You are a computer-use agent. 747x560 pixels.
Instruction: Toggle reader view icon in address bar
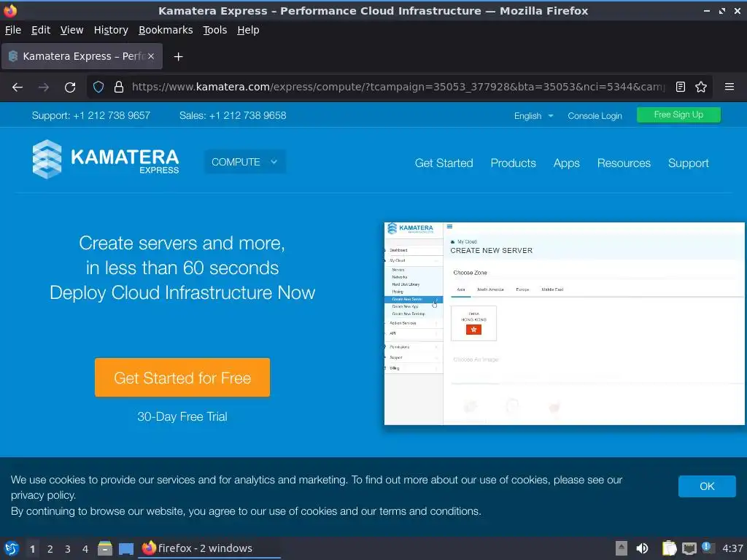click(x=681, y=87)
